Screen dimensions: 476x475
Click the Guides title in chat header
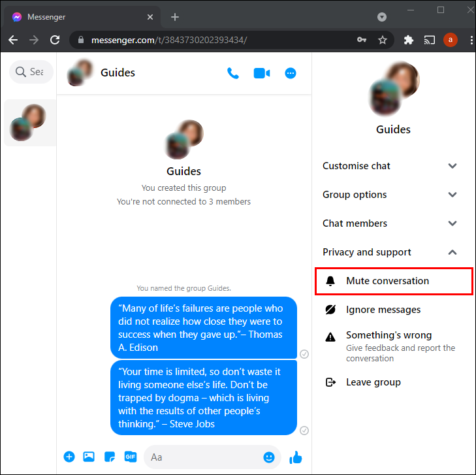pyautogui.click(x=118, y=73)
